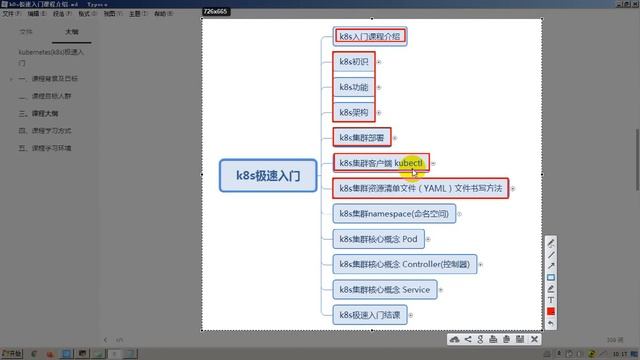
Task: Toggle source code mode icon in status bar
Action: coord(119,340)
